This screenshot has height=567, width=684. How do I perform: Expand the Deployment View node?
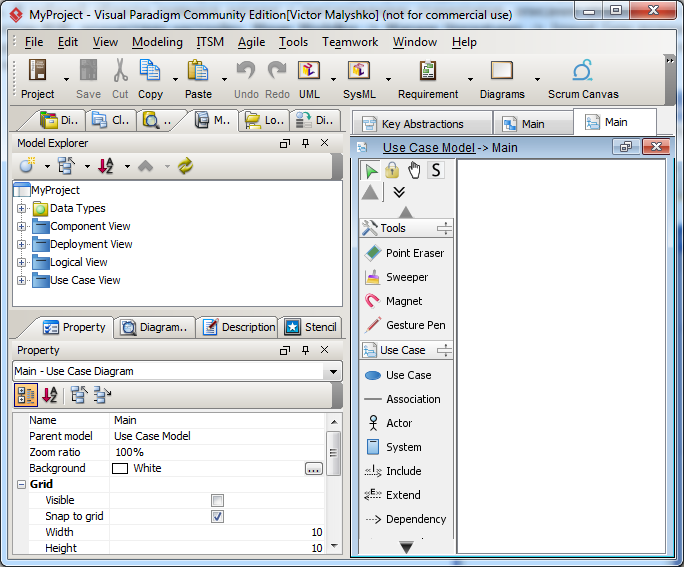click(x=21, y=244)
